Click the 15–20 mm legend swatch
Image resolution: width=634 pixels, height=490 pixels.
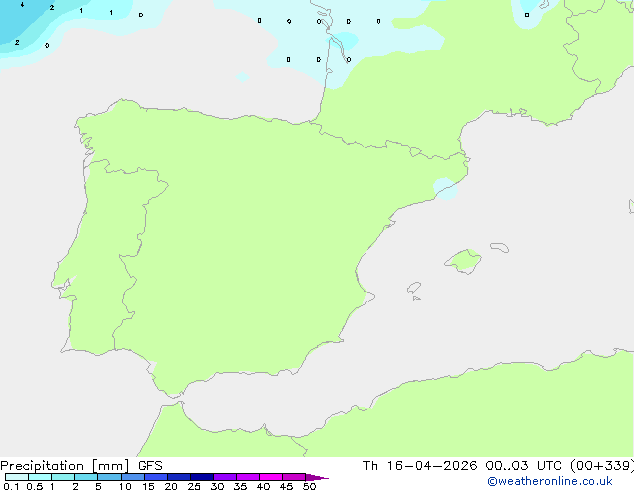click(x=156, y=477)
